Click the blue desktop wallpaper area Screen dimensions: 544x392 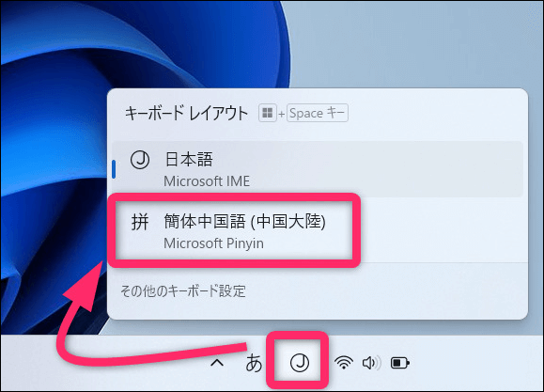click(52, 139)
